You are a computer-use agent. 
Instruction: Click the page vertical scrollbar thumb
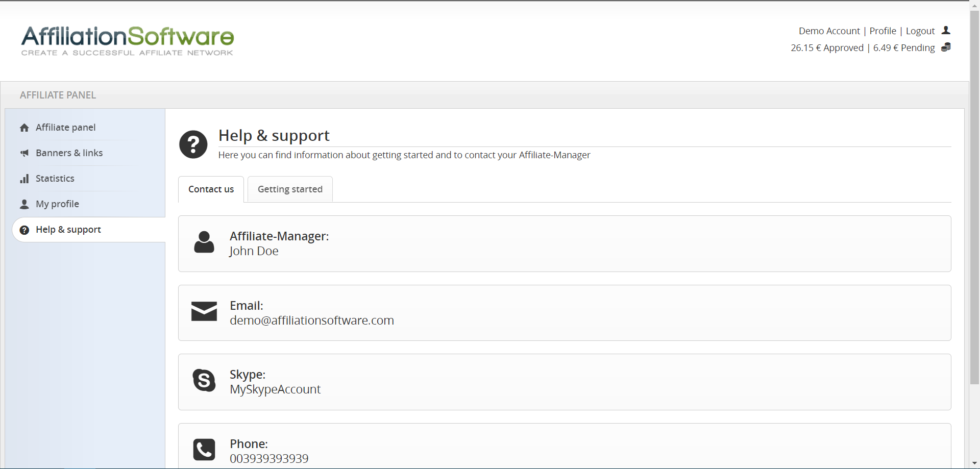(974, 198)
